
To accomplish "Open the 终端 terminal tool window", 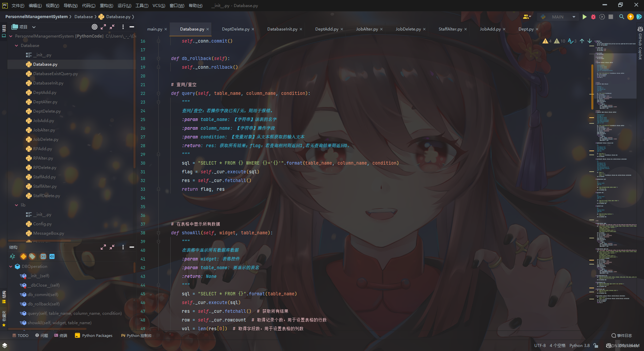I will (x=61, y=336).
